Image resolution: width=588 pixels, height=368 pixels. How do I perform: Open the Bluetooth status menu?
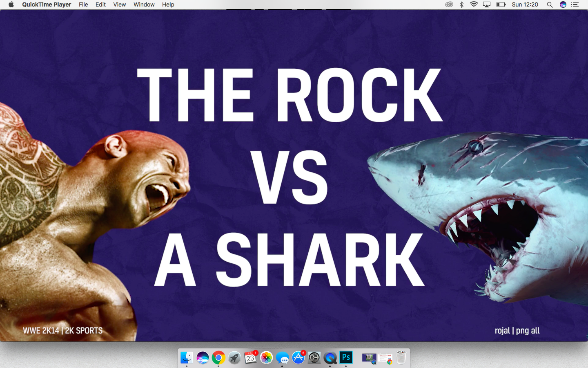461,4
